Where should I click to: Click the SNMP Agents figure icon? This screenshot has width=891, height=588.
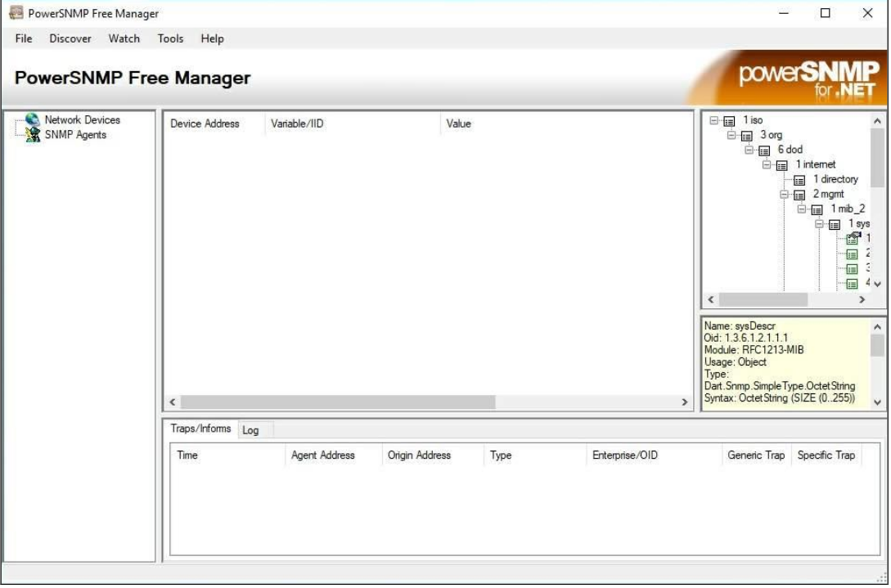(x=33, y=135)
